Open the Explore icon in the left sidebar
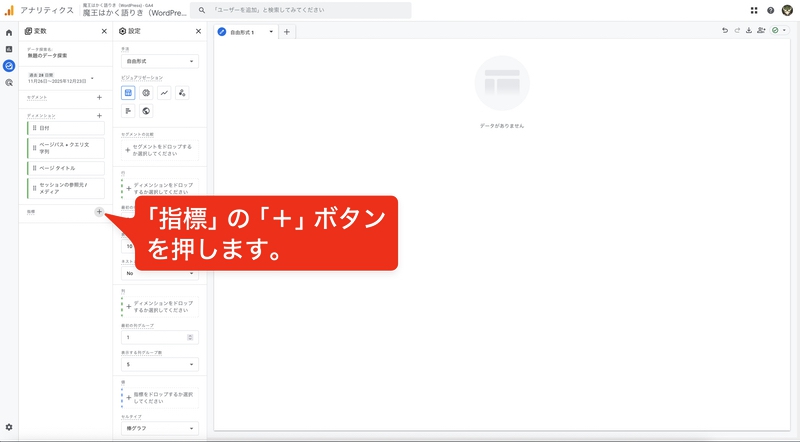Viewport: 800px width, 442px height. click(9, 65)
